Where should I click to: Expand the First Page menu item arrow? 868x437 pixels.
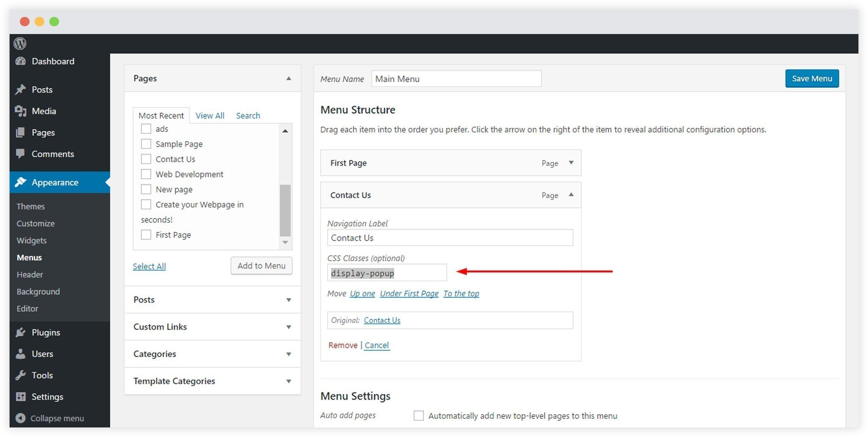coord(571,163)
